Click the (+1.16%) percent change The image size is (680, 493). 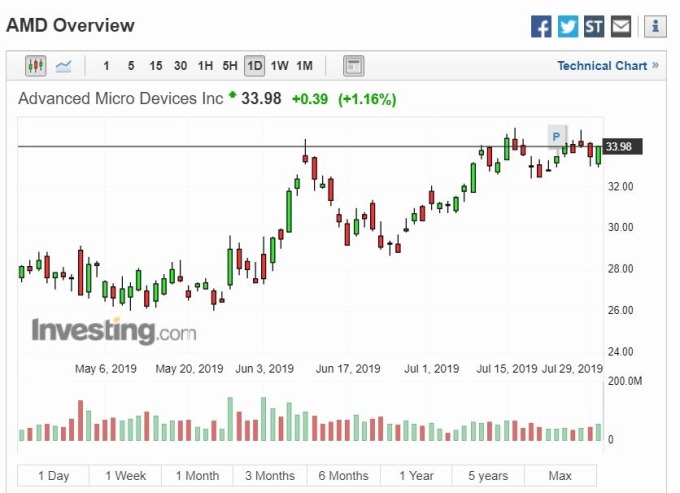[367, 99]
